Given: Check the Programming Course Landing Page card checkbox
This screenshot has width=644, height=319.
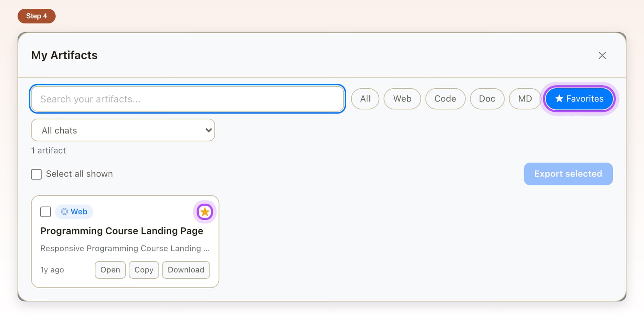Looking at the screenshot, I should click(45, 212).
